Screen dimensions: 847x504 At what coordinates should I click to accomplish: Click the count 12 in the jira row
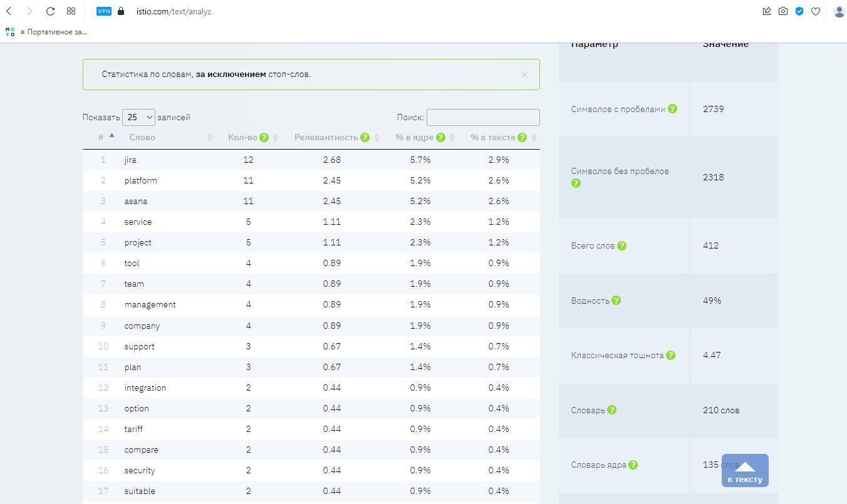[x=249, y=160]
